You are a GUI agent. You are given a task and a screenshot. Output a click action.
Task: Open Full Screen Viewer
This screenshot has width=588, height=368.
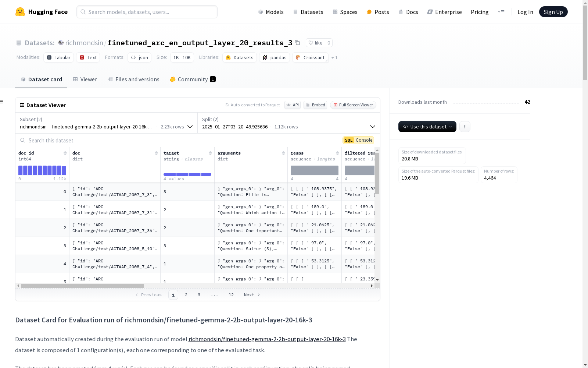[x=353, y=105]
